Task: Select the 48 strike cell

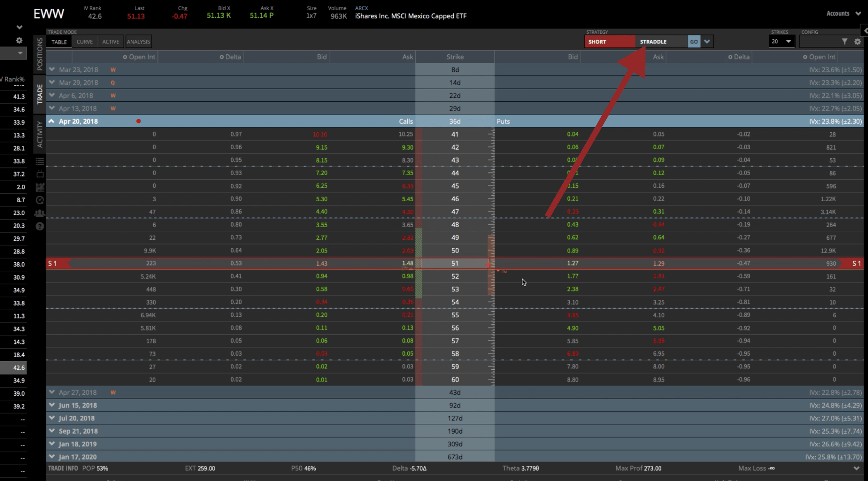Action: [455, 225]
